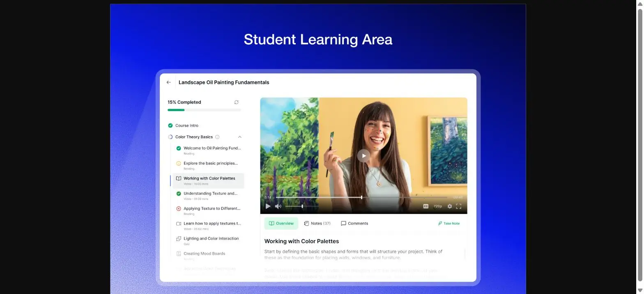Click the course progress bar under 15% Completed
Screen dimensions: 644x294
204,110
